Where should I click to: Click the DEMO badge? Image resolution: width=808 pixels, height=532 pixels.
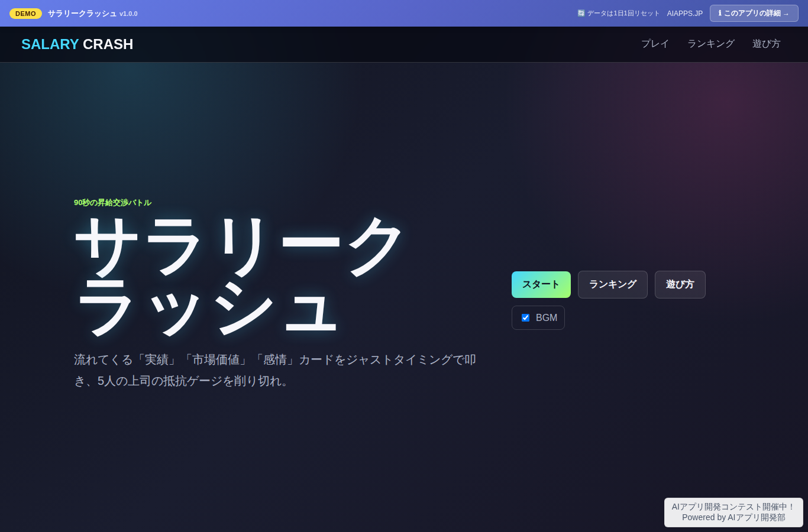pyautogui.click(x=25, y=14)
